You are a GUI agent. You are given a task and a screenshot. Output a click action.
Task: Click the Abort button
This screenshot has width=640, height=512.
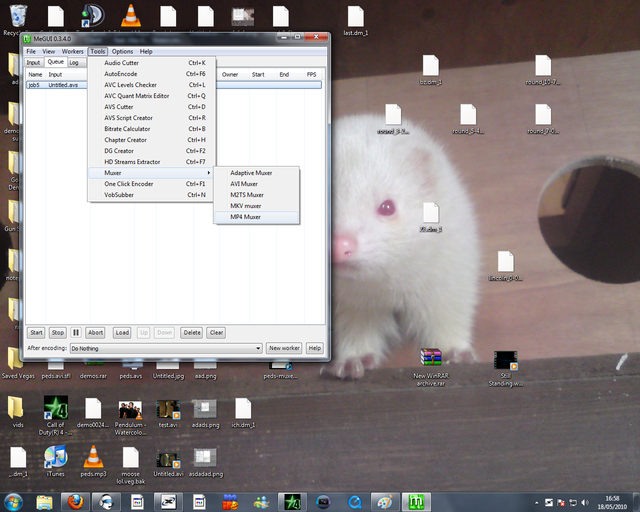[x=96, y=333]
